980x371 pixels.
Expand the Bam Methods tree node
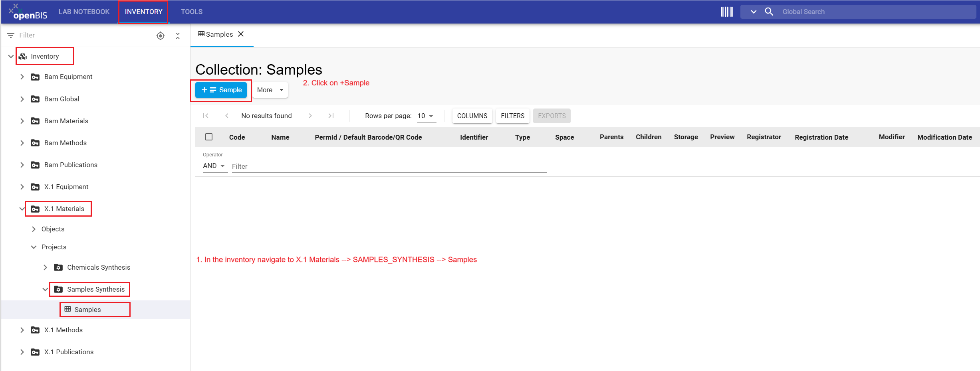pos(22,143)
